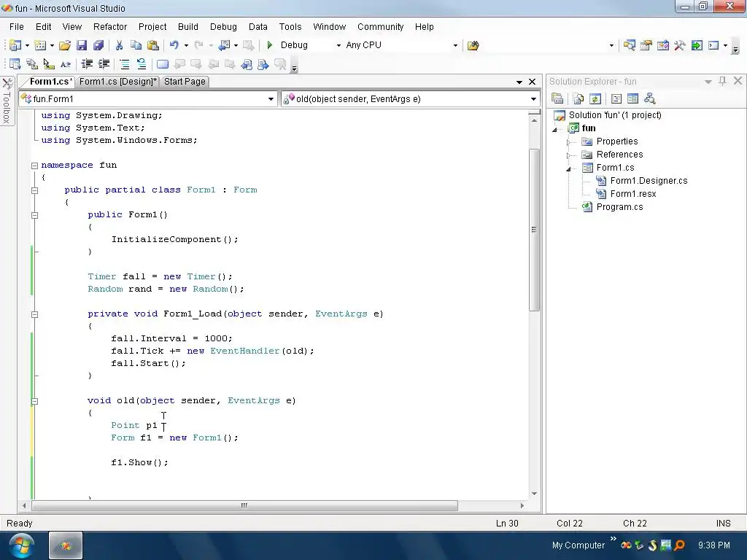Image resolution: width=747 pixels, height=560 pixels.
Task: Click the New Project toolbar icon
Action: click(x=15, y=45)
